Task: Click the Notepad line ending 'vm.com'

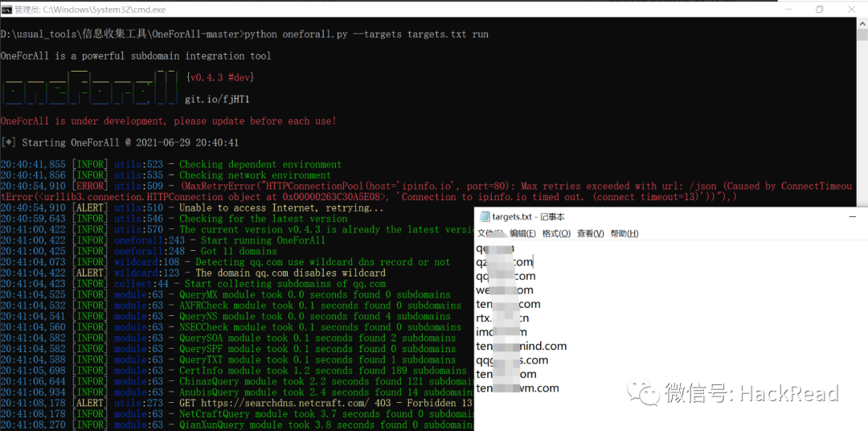Action: (x=518, y=388)
